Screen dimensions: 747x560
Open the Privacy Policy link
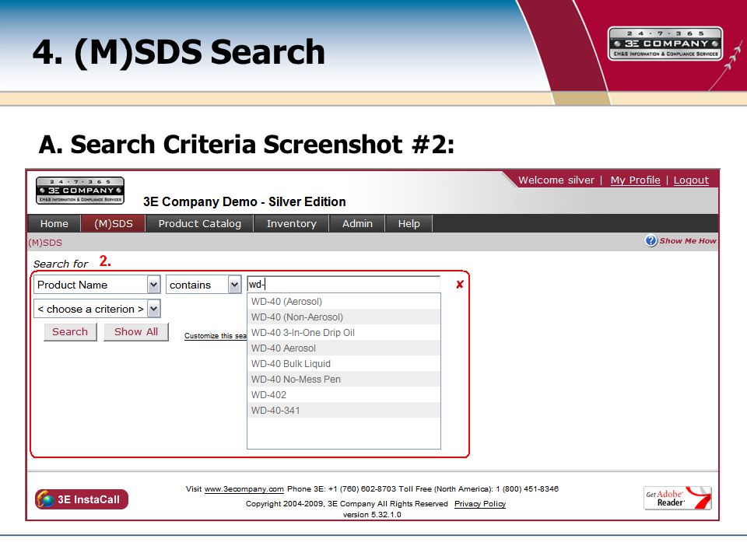(x=480, y=504)
